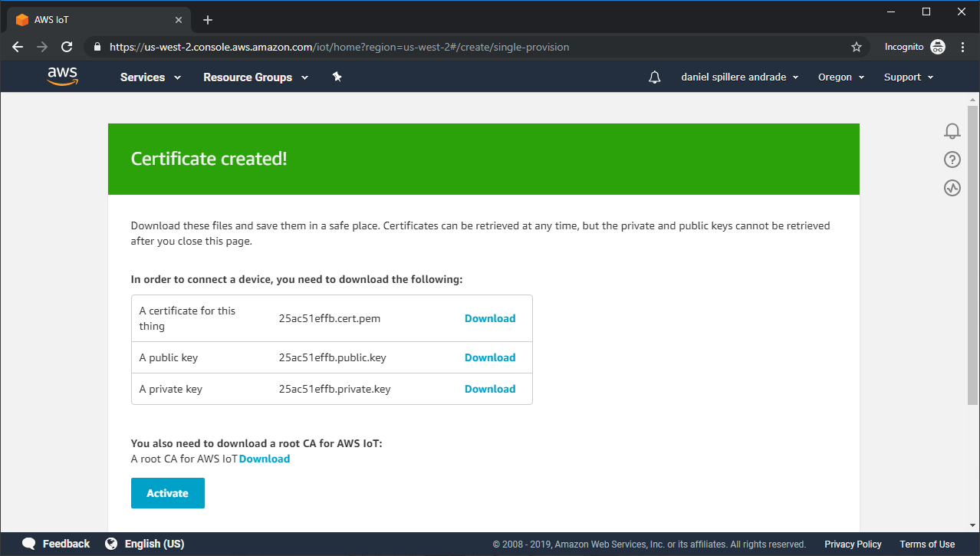
Task: Download the 25ac51effb.cert.pem certificate
Action: [x=490, y=318]
